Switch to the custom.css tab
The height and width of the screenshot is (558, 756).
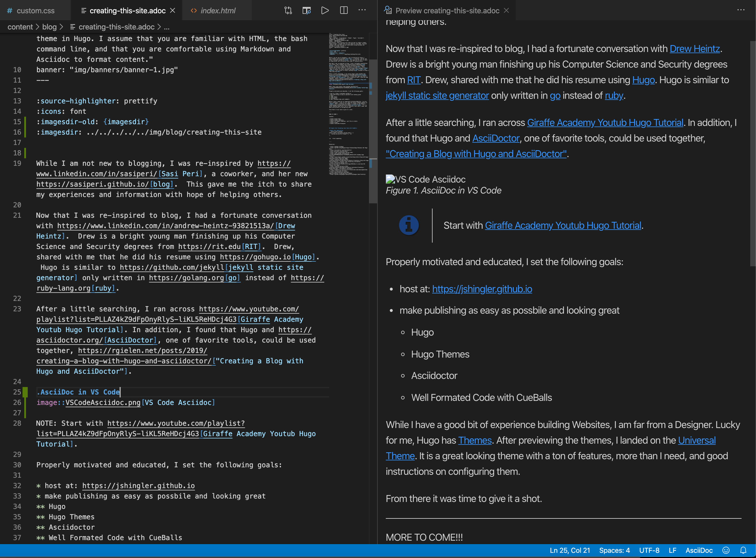(35, 10)
